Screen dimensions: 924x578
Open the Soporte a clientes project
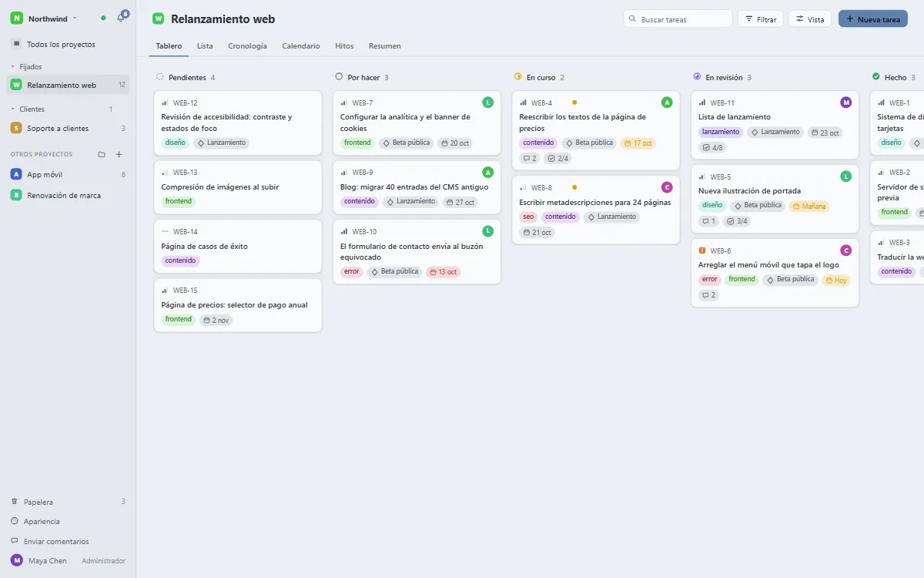pyautogui.click(x=68, y=128)
